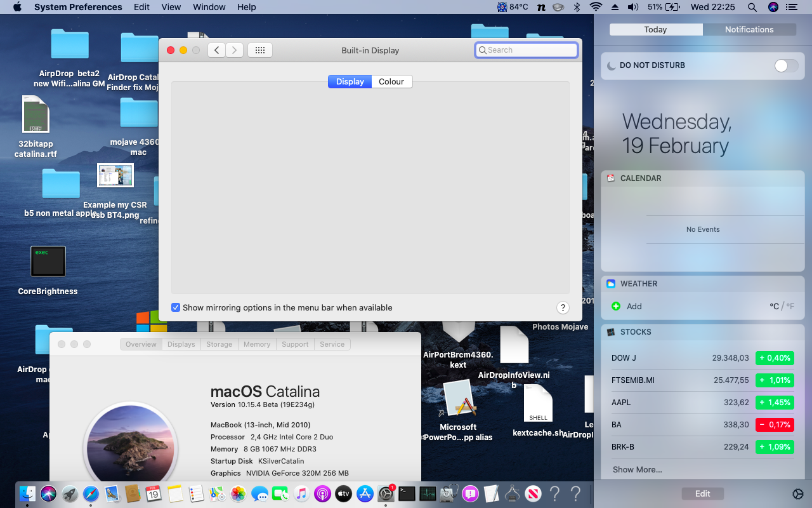The image size is (812, 508).
Task: Select Example my CSR png thumbnail
Action: click(x=115, y=175)
